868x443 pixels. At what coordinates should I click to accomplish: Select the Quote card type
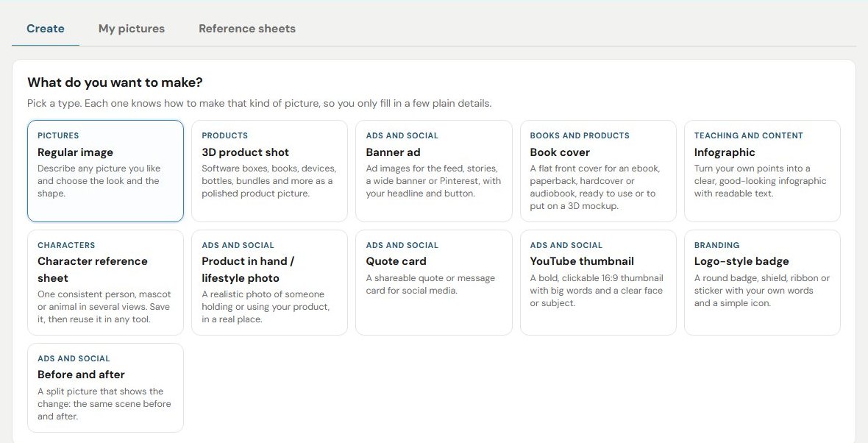(x=434, y=283)
